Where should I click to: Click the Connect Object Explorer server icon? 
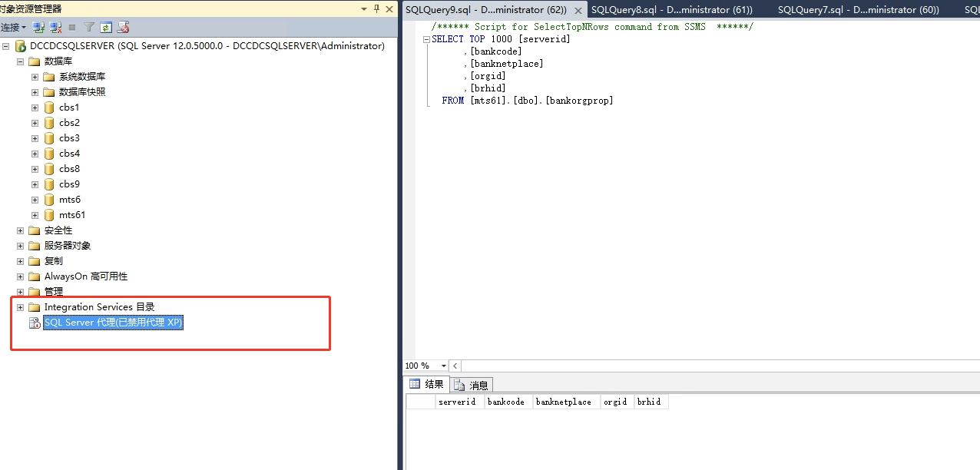[x=38, y=27]
